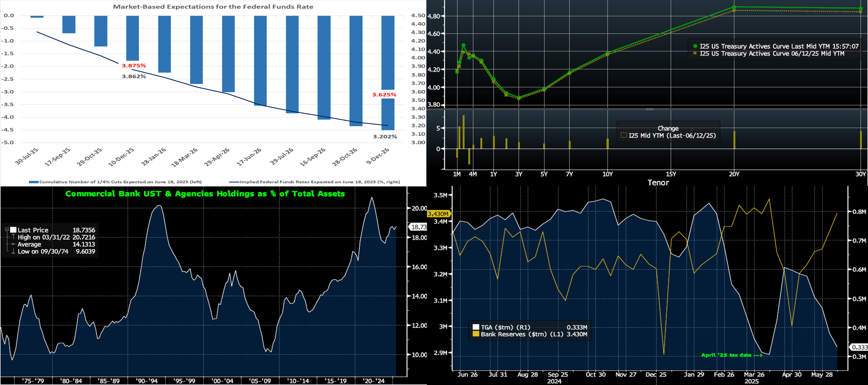Viewport: 868px width, 385px height.
Task: Select the 10Y tenor label
Action: pos(608,174)
